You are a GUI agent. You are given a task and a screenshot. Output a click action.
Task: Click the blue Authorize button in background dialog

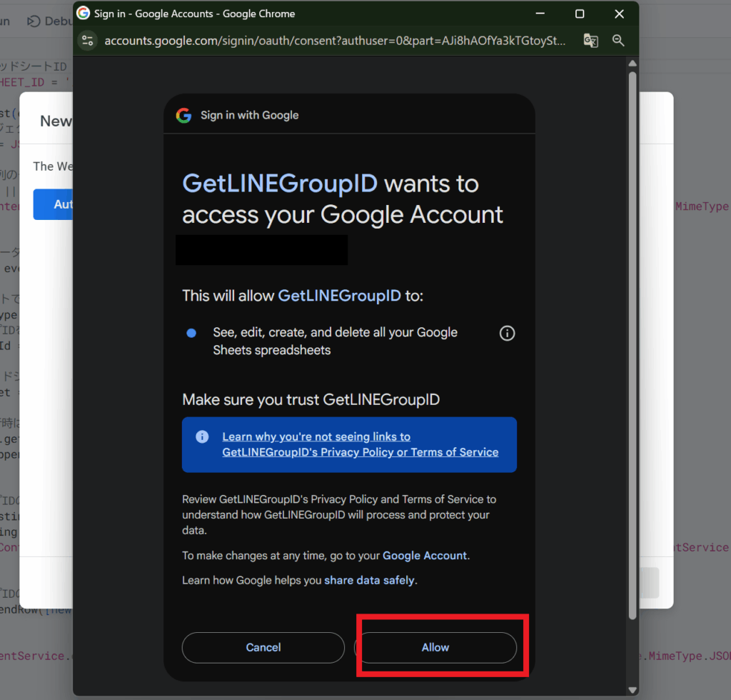tap(53, 204)
